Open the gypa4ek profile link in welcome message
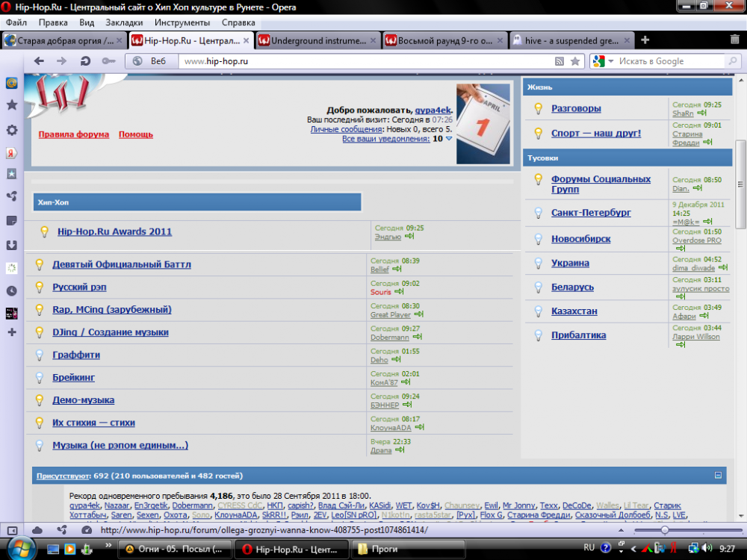This screenshot has width=747, height=560. (433, 110)
